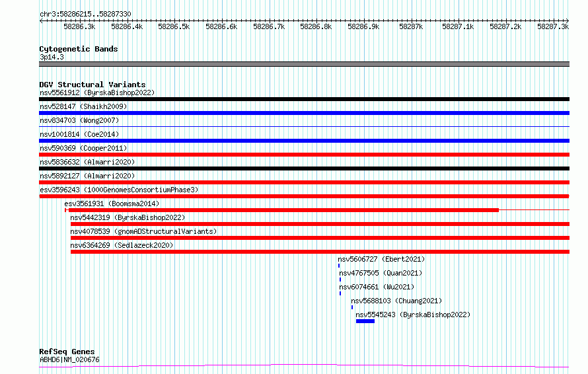Open variant nsv590369 (Cooper2011) label

83,148
